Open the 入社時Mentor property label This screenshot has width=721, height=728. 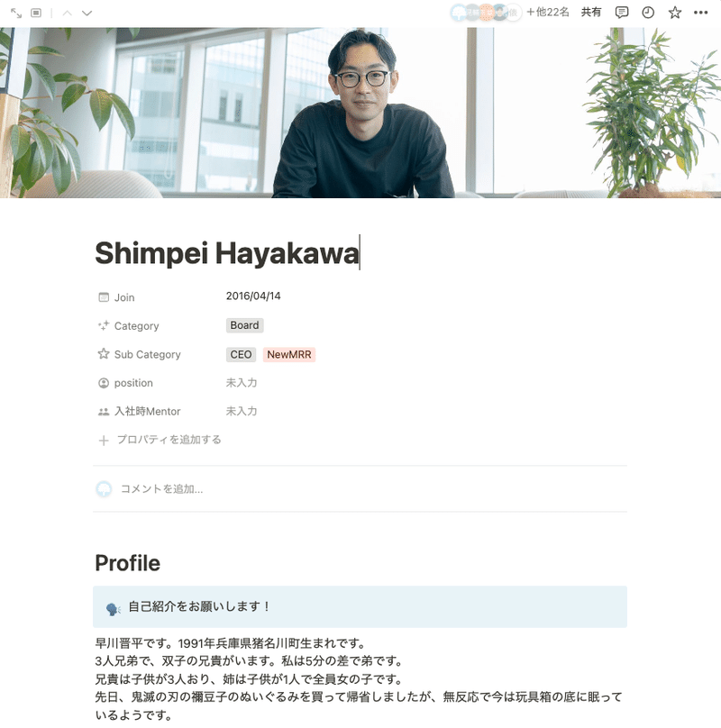[x=147, y=412]
